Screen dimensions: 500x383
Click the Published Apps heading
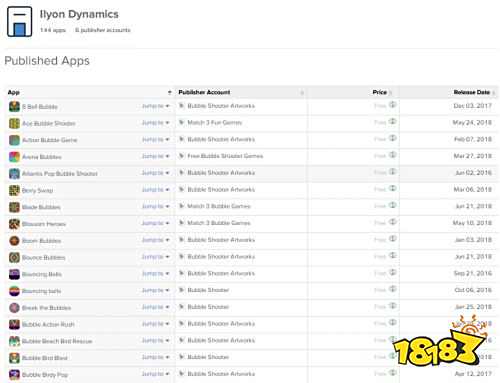[x=47, y=61]
